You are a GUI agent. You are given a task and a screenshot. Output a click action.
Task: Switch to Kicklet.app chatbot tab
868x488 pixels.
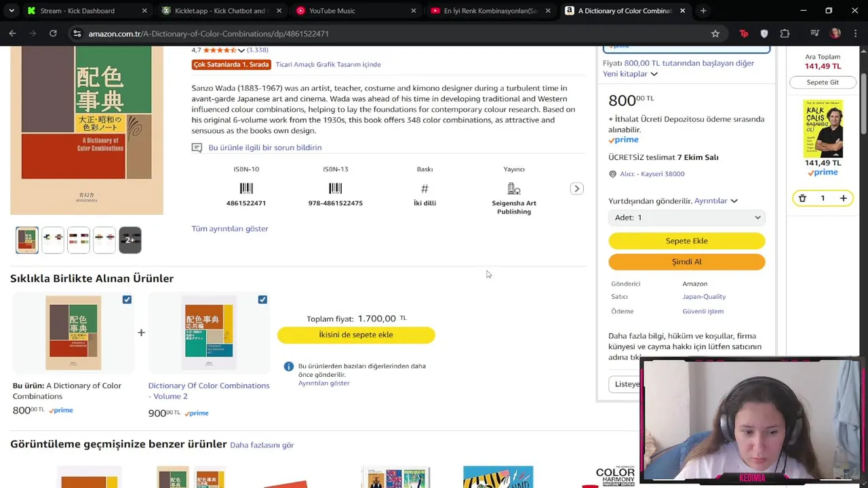click(220, 11)
